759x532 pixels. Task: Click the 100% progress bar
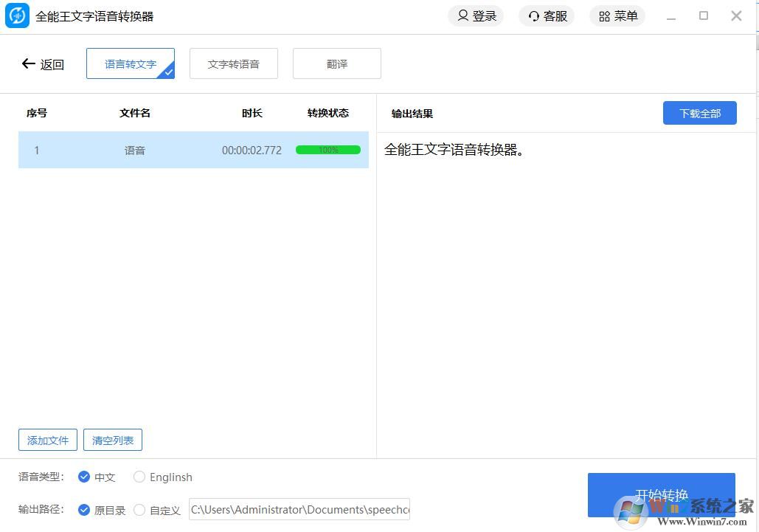327,150
